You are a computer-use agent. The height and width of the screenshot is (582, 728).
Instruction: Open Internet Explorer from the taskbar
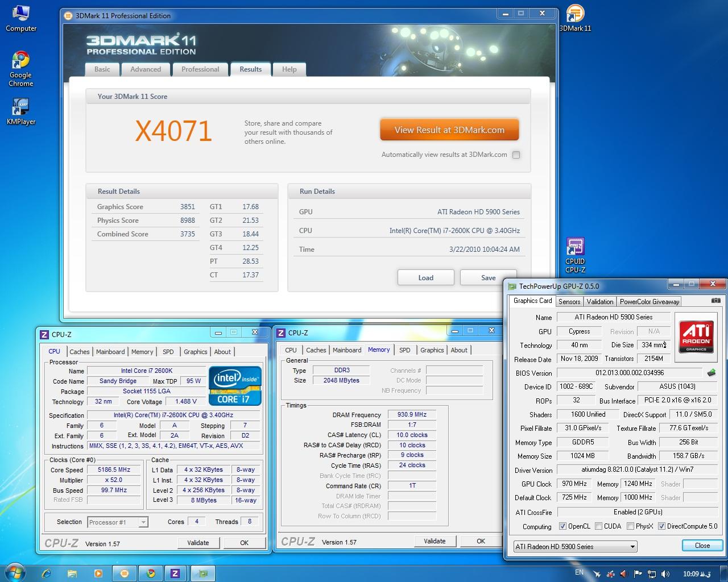[47, 573]
